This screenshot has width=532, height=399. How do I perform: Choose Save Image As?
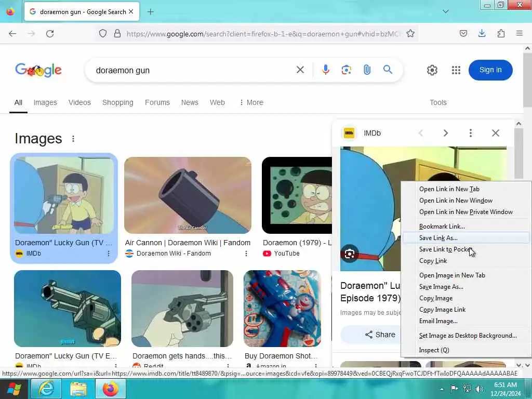(441, 287)
